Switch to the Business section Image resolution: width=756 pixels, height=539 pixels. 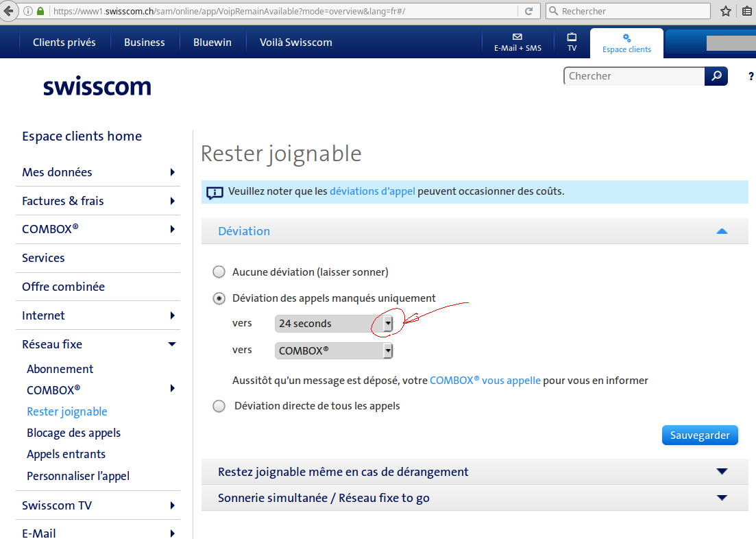144,42
